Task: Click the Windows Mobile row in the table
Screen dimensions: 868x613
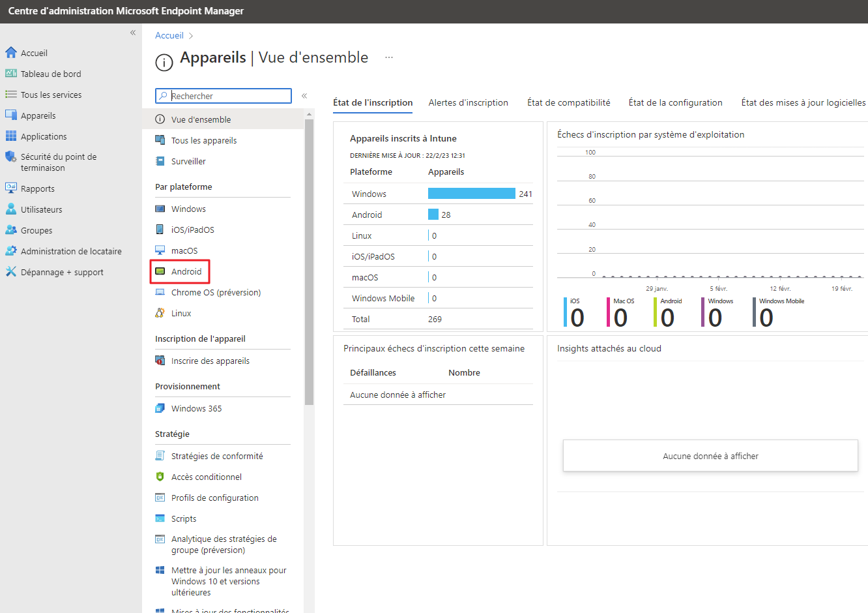Action: pyautogui.click(x=439, y=298)
